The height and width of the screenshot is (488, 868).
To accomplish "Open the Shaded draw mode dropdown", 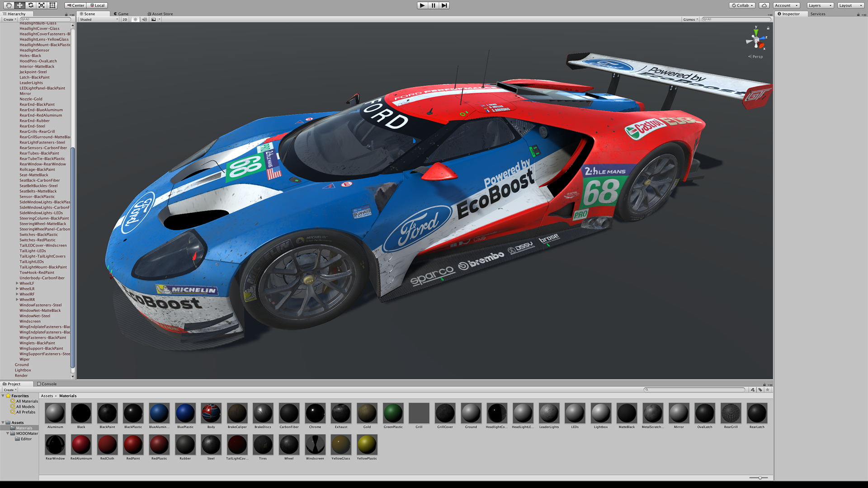I will click(99, 19).
